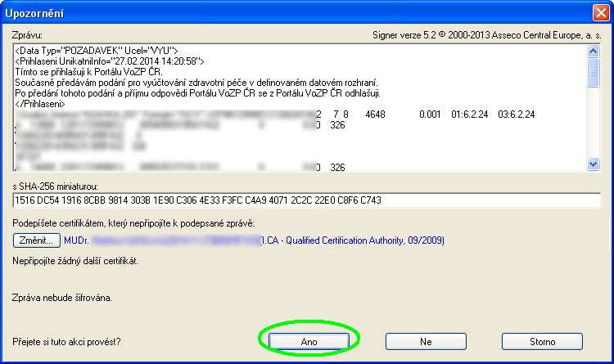Screen dimensions: 614x364
Task: Open certificate selection with Změnit... button
Action: 37,240
